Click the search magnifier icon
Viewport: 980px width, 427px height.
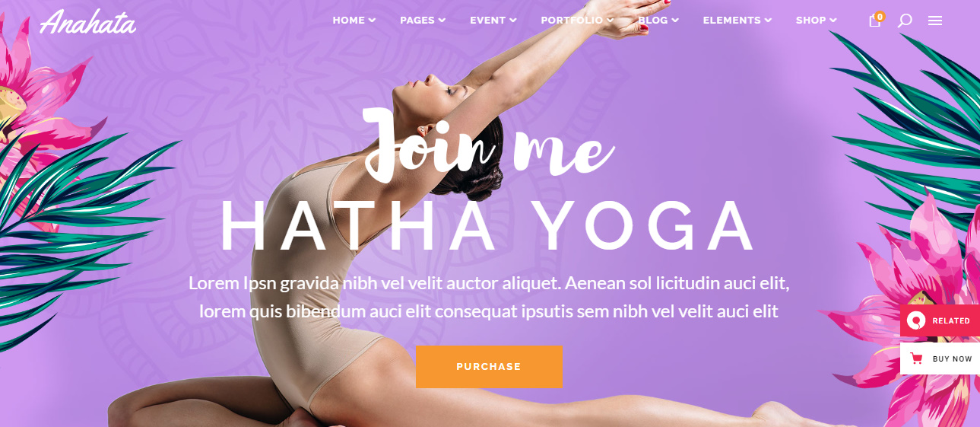pos(904,21)
